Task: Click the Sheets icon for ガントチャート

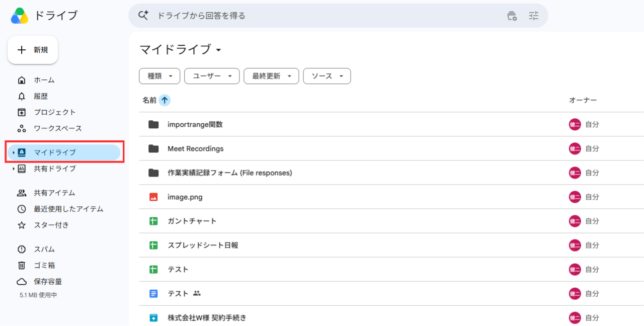Action: 153,221
